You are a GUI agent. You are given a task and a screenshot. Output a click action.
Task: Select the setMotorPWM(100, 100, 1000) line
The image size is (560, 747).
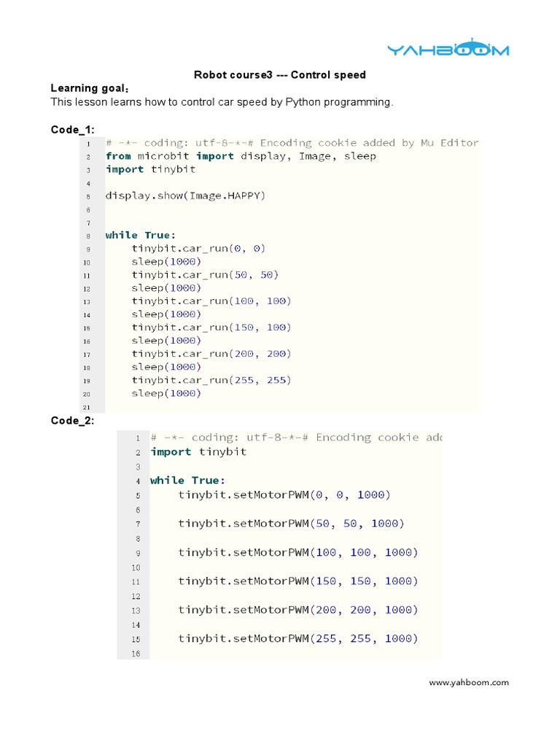(297, 552)
